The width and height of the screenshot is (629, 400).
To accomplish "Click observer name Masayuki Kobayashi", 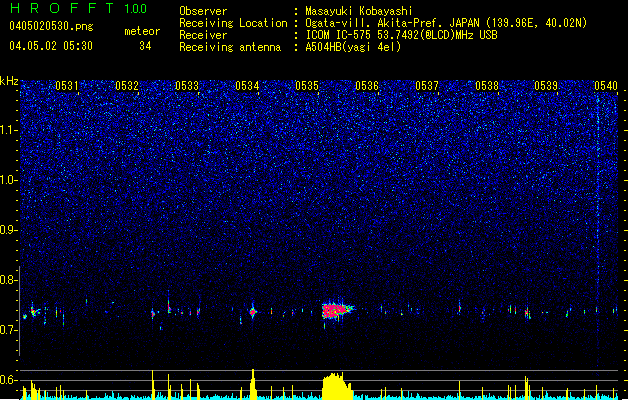I will pyautogui.click(x=359, y=11).
